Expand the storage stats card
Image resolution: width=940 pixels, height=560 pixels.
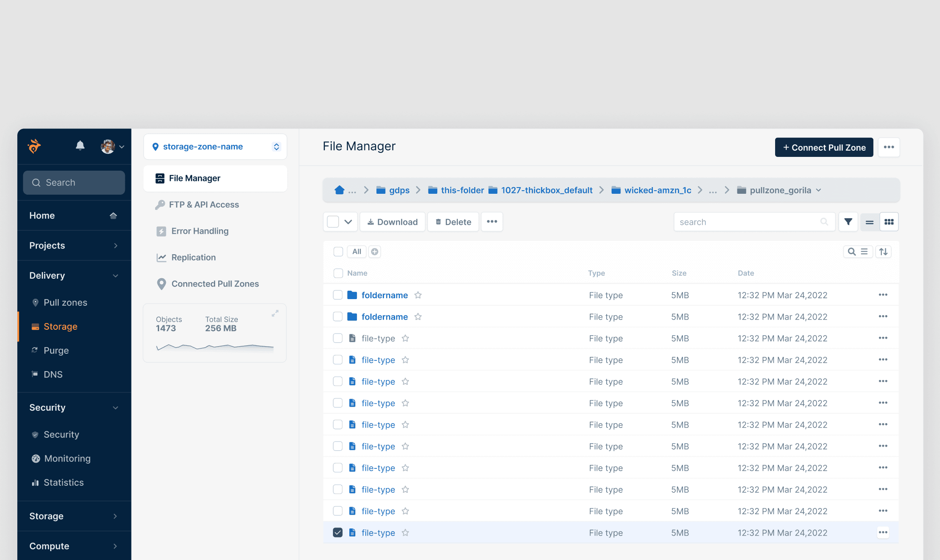pyautogui.click(x=275, y=313)
